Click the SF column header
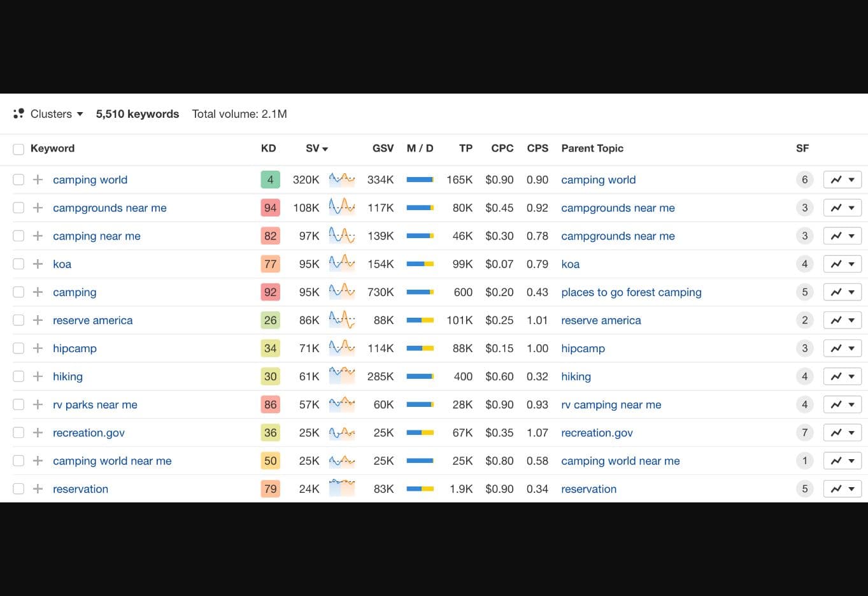Screen dimensions: 868x596 pos(802,148)
